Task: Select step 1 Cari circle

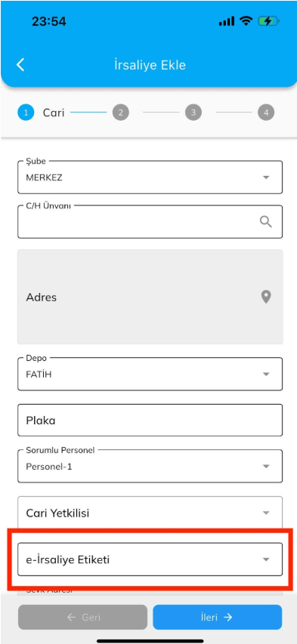Action: 26,112
